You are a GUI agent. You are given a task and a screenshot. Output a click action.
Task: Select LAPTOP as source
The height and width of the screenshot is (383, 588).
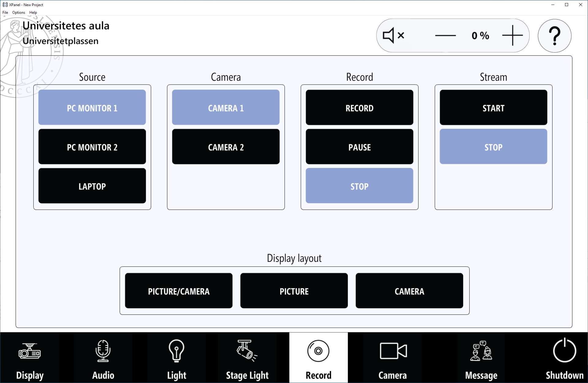coord(92,186)
